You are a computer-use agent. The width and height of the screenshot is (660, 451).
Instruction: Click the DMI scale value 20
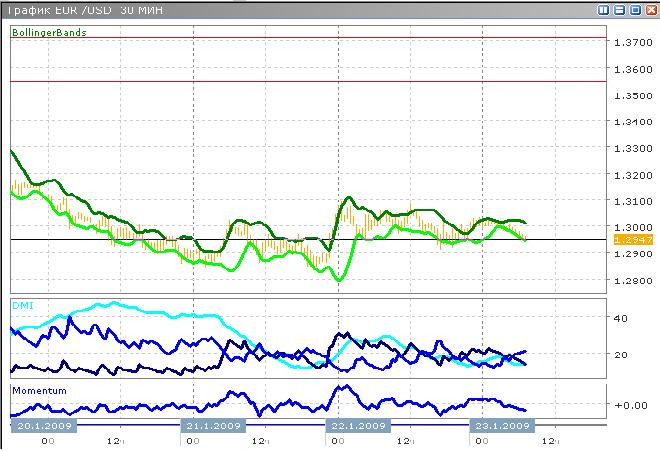coord(619,355)
